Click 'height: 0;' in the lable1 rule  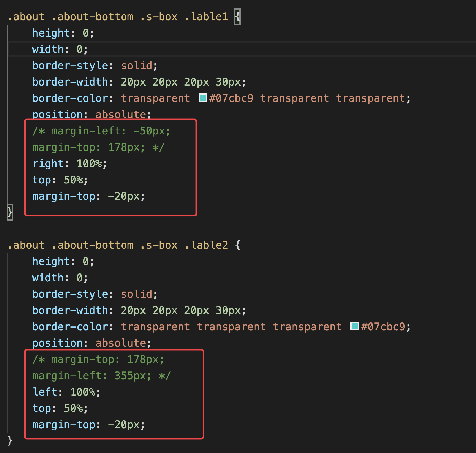point(63,33)
